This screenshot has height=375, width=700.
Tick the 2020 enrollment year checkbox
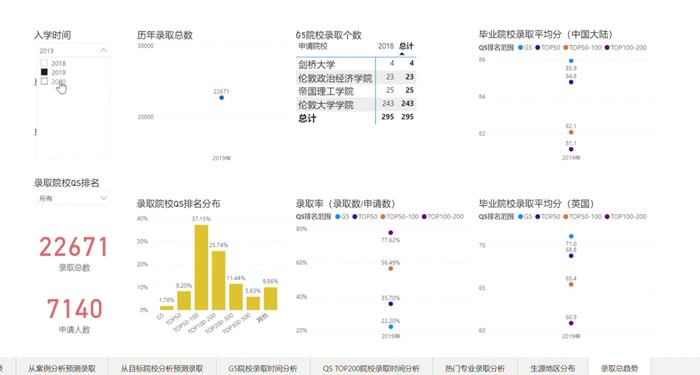(x=44, y=81)
